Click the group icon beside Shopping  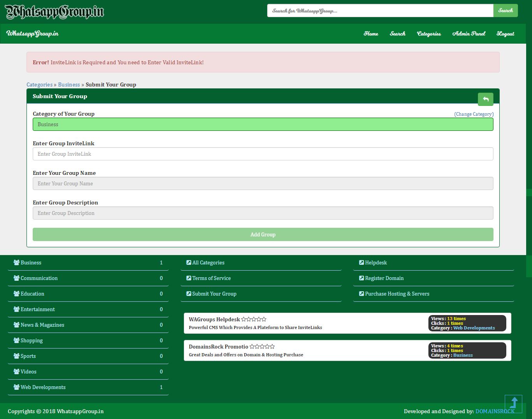coord(16,340)
